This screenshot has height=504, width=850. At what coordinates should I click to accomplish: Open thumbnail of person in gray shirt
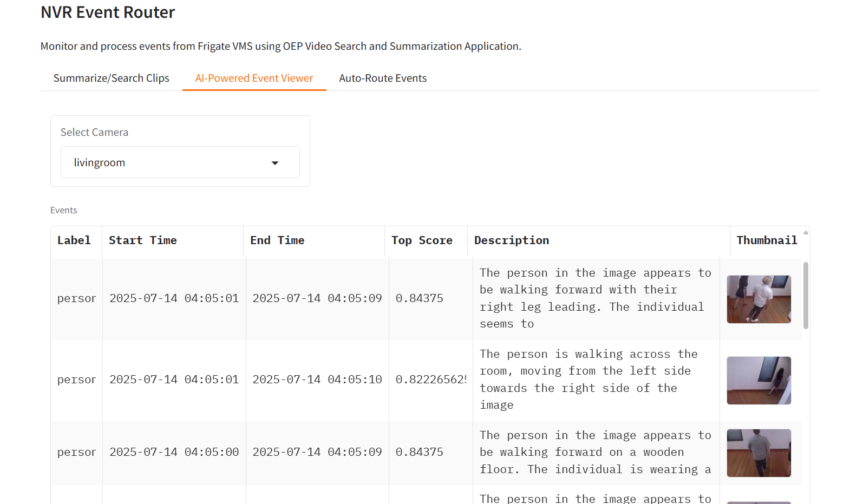point(759,453)
